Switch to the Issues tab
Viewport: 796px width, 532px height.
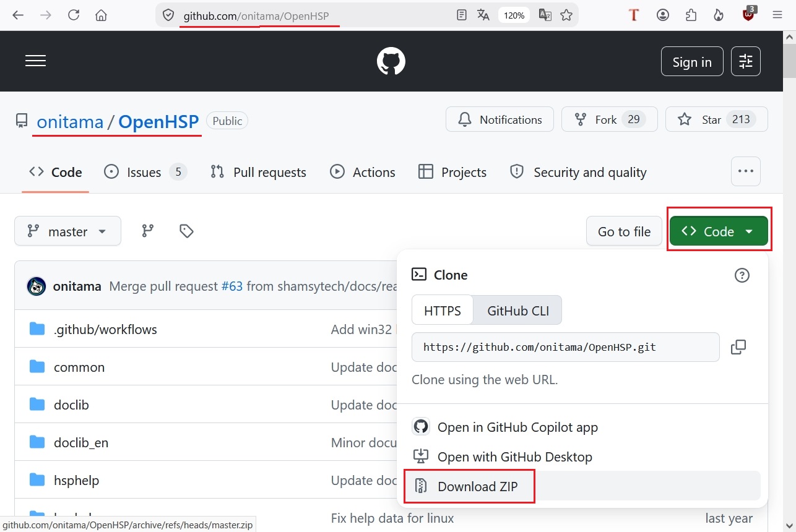pyautogui.click(x=145, y=172)
